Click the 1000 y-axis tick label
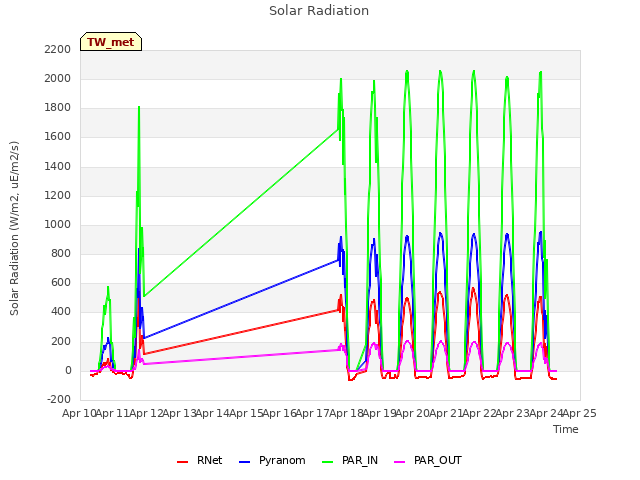The image size is (640, 480). tap(58, 224)
